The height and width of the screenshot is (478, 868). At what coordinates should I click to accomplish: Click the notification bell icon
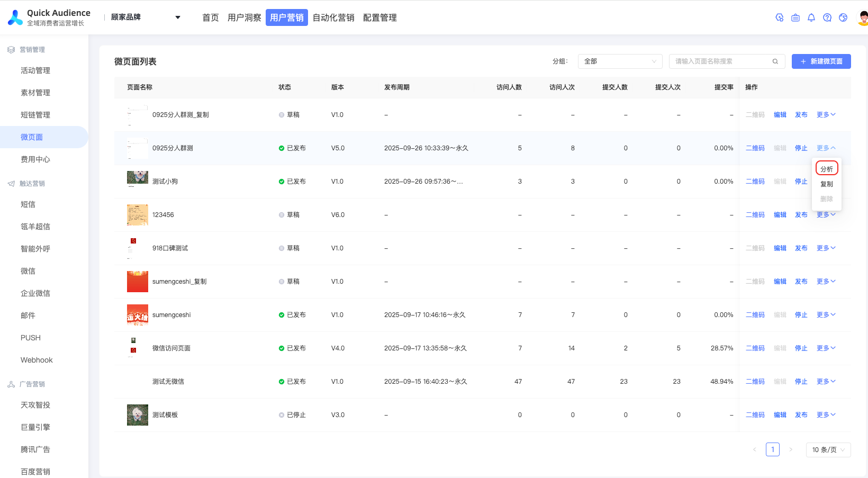click(811, 17)
